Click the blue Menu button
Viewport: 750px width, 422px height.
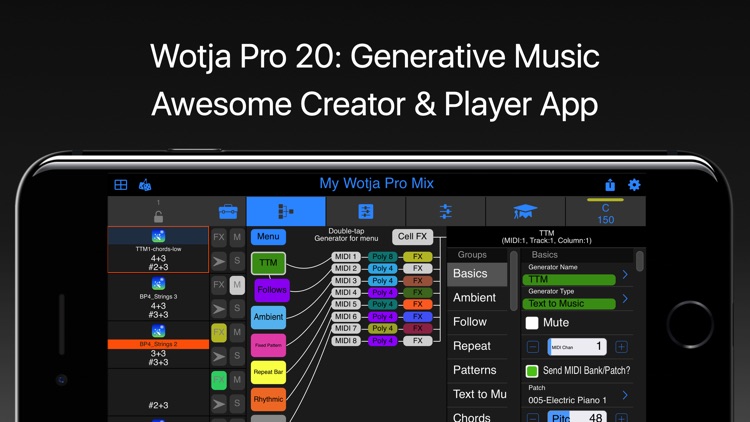268,237
